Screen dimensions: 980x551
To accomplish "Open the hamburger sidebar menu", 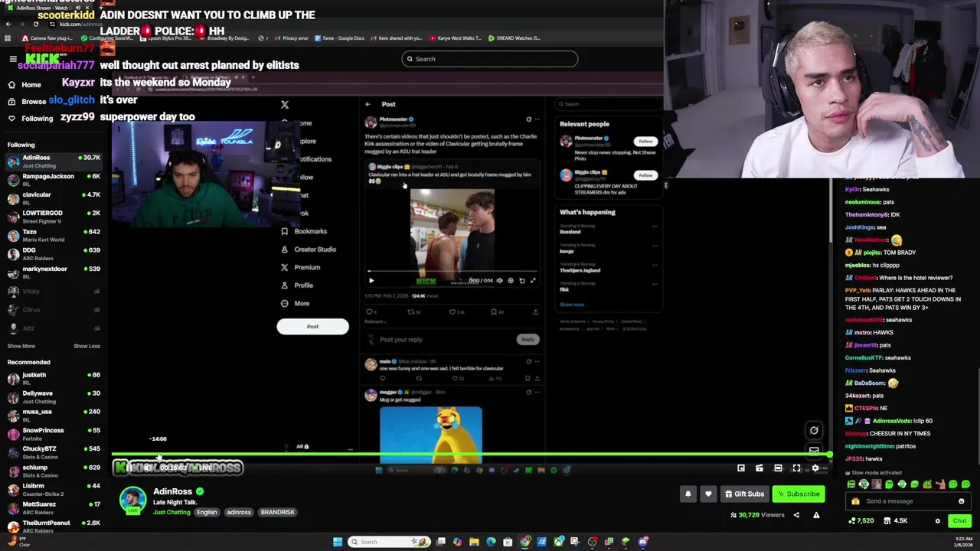I will [12, 59].
